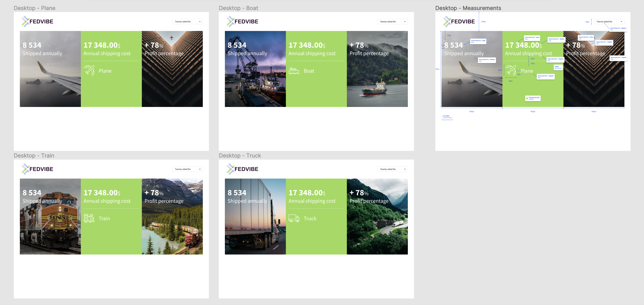The image size is (644, 305).
Task: Select '17 348.00$' text in Truck frame
Action: click(307, 193)
